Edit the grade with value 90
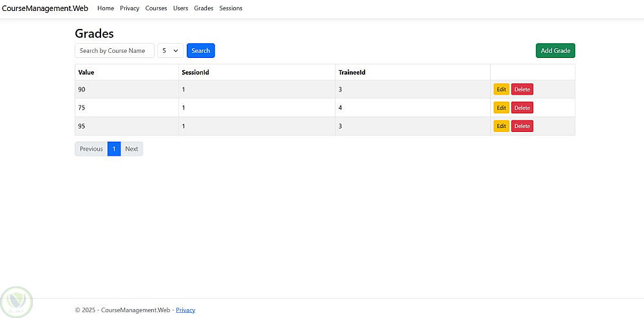The width and height of the screenshot is (644, 318). pyautogui.click(x=501, y=89)
